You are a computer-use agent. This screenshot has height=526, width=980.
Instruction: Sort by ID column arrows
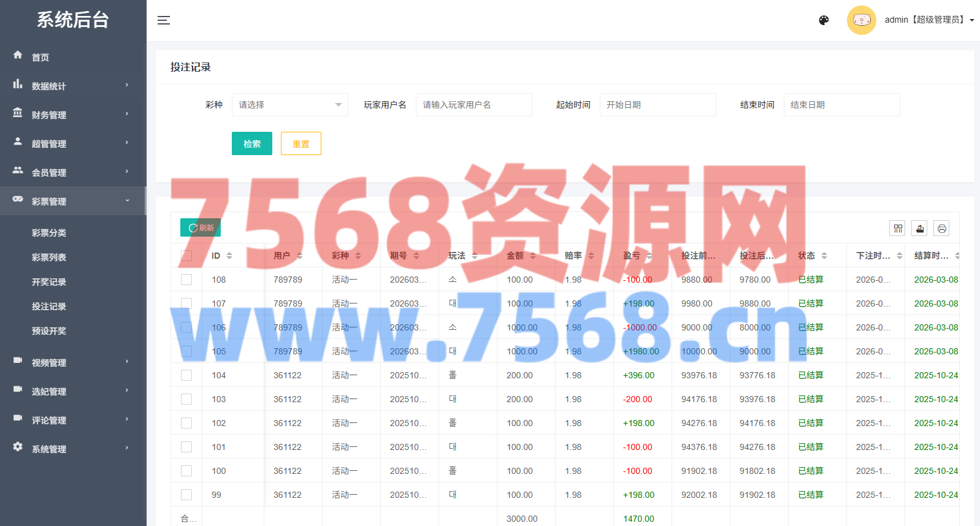(229, 256)
